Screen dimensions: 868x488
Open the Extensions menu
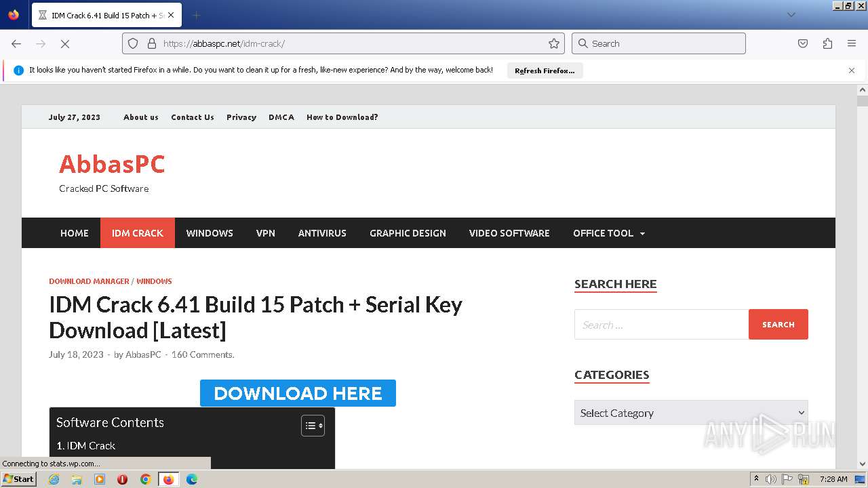827,43
